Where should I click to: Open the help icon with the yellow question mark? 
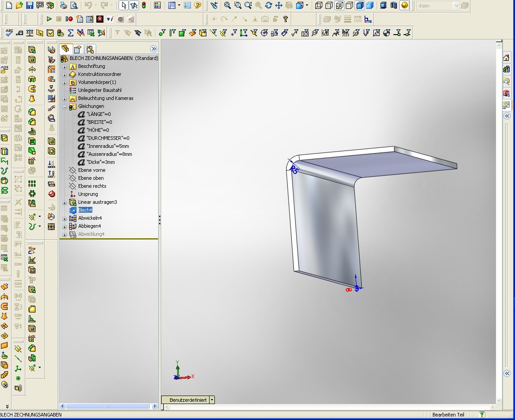click(x=198, y=5)
